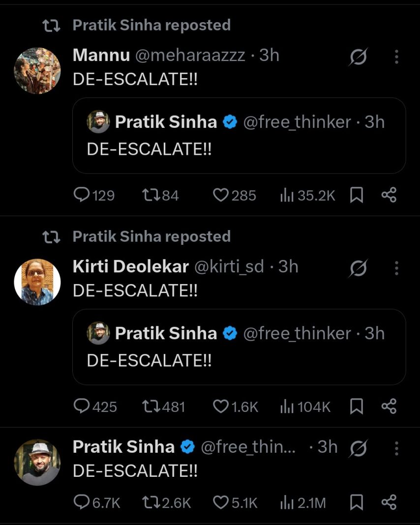Viewport: 420px width, 525px height.
Task: Open the @kirti_sd handle link
Action: (229, 266)
